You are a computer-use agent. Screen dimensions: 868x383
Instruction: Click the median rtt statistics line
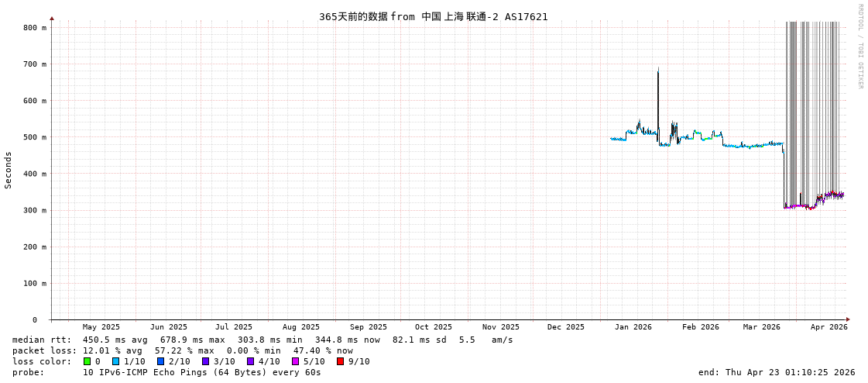pos(262,340)
